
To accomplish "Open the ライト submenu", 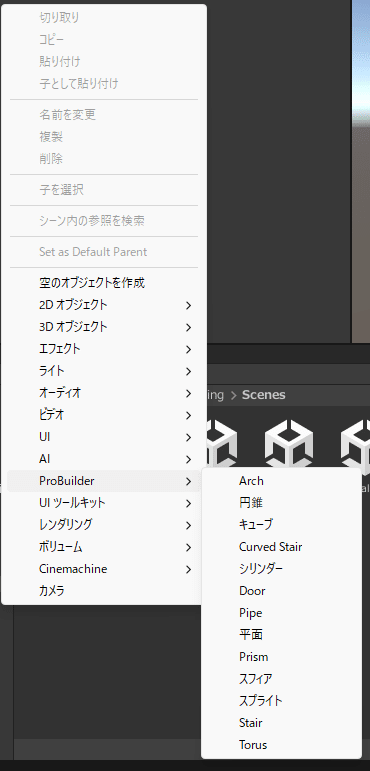I will tap(103, 371).
